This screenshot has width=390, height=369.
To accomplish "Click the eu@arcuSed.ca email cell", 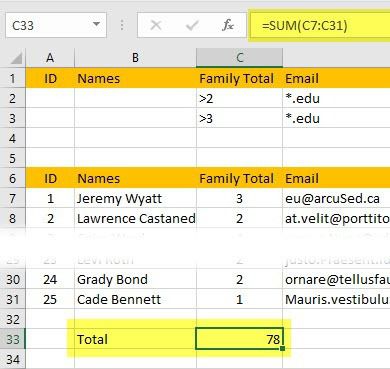I will [336, 198].
